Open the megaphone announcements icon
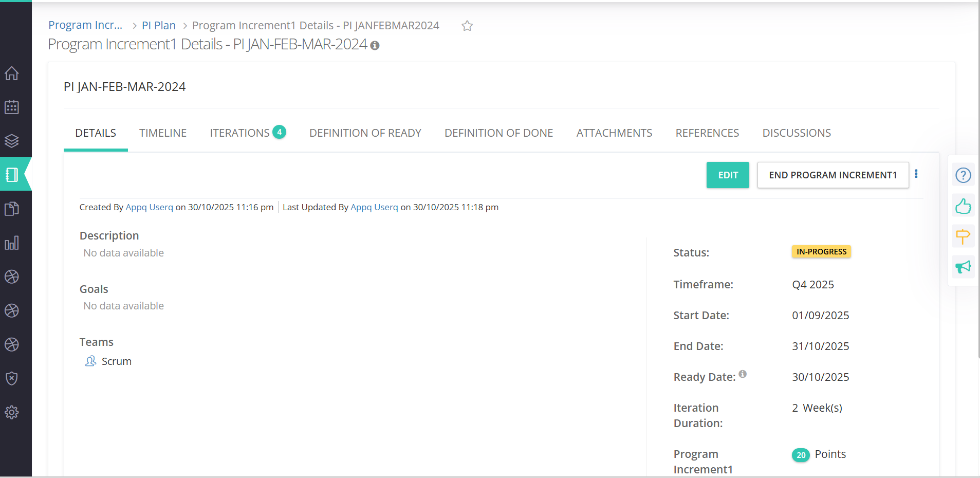Screen dimensions: 980x478 click(963, 267)
